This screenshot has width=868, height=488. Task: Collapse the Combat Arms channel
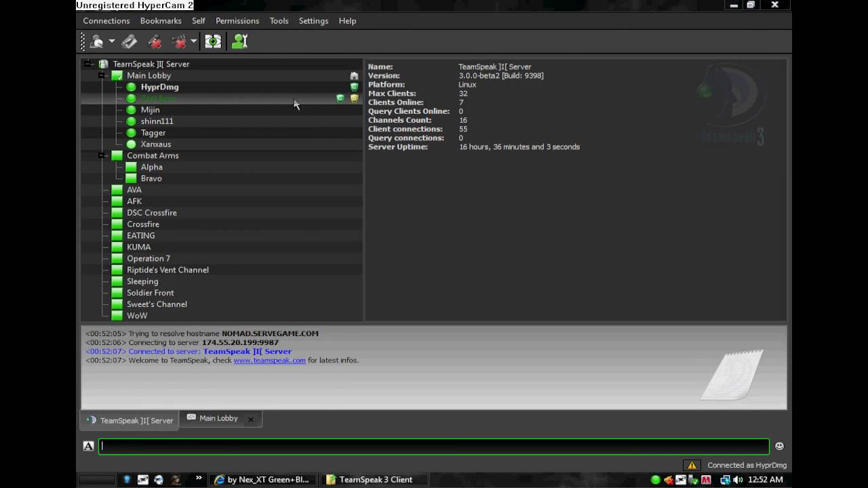(102, 155)
